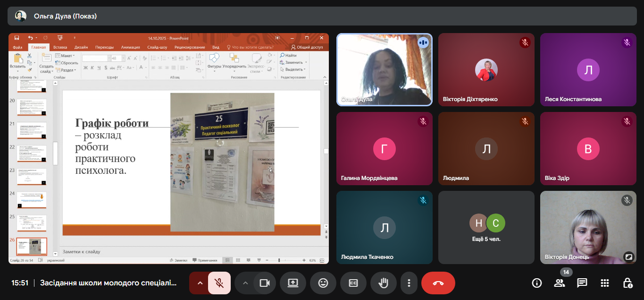Expand audio settings arrow beside microphone
The width and height of the screenshot is (644, 300).
pyautogui.click(x=200, y=283)
